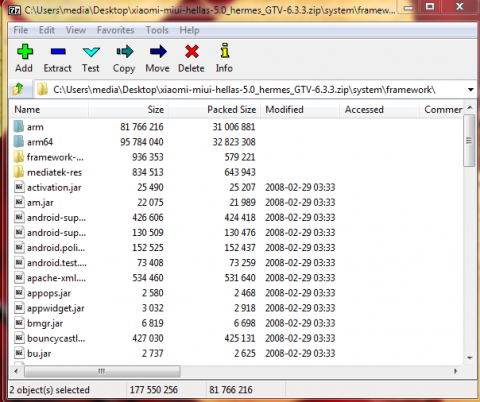This screenshot has height=402, width=480.
Task: Select the bouncycastl... jar file
Action: (x=56, y=338)
